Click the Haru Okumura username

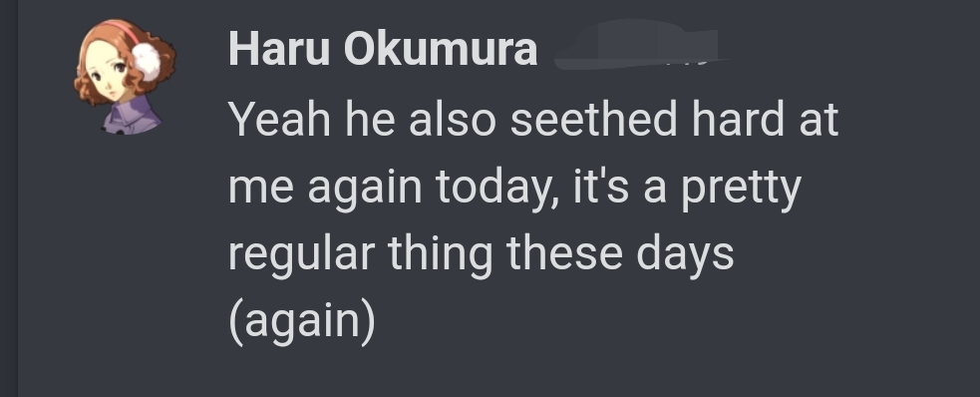[x=383, y=50]
